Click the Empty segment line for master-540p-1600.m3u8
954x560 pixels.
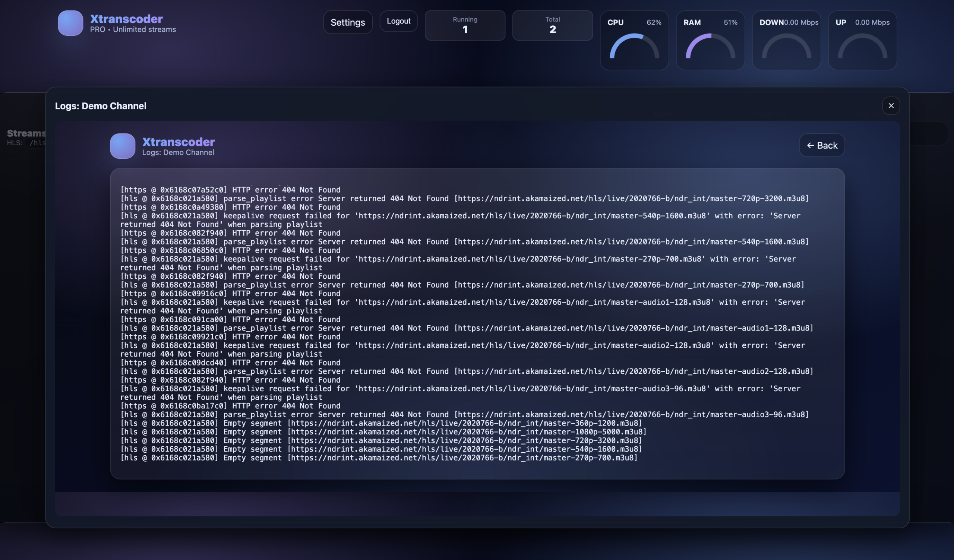point(381,449)
